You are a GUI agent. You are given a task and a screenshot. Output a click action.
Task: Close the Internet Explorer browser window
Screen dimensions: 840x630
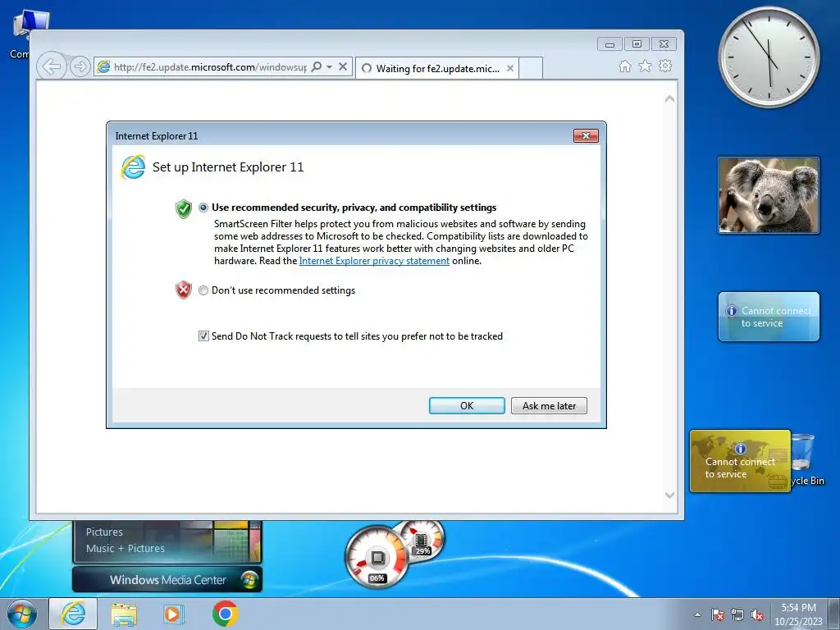click(664, 44)
